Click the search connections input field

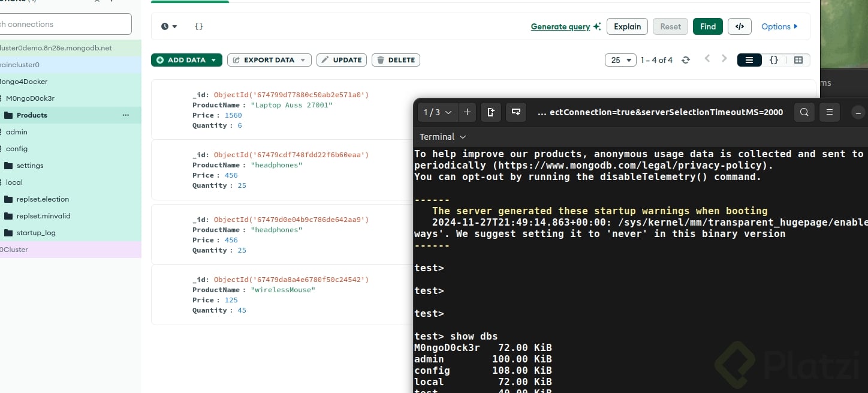65,24
